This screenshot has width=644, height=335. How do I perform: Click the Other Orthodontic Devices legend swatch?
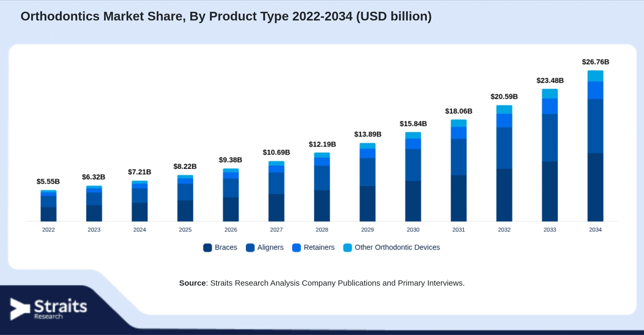click(x=347, y=248)
